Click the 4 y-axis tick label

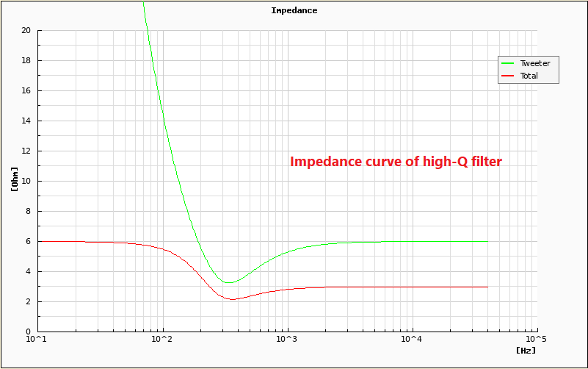point(28,271)
